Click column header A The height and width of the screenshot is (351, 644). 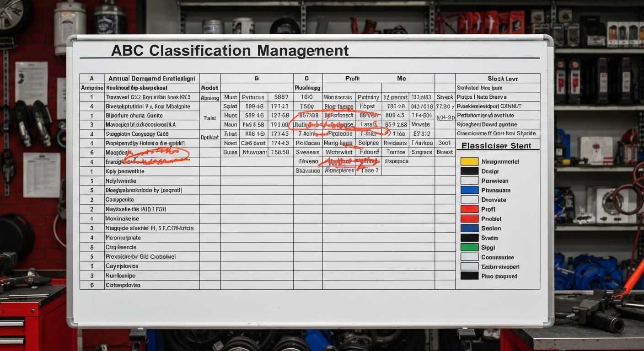[x=91, y=78]
